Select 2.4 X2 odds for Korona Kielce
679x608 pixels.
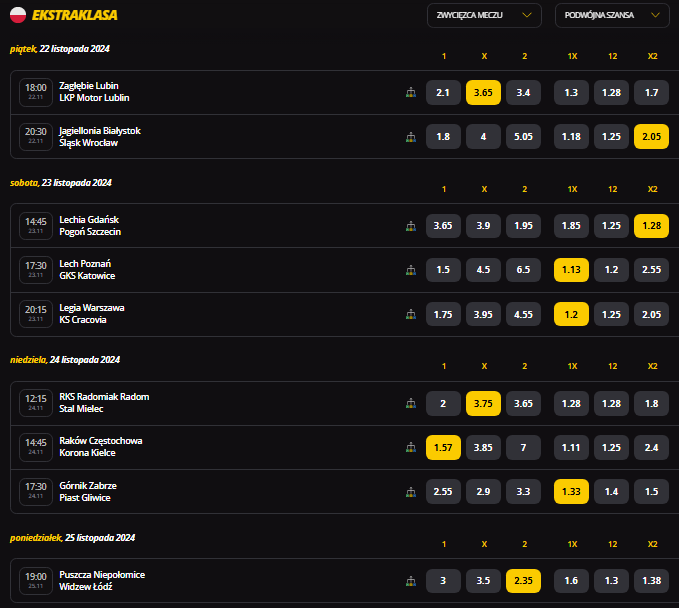[x=651, y=447]
